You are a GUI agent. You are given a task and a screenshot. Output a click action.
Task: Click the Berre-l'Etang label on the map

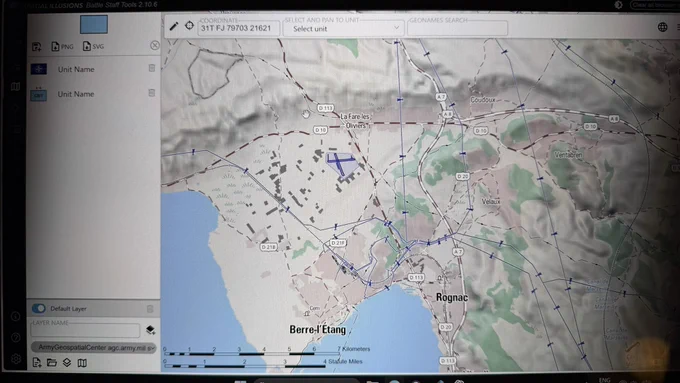(x=317, y=330)
